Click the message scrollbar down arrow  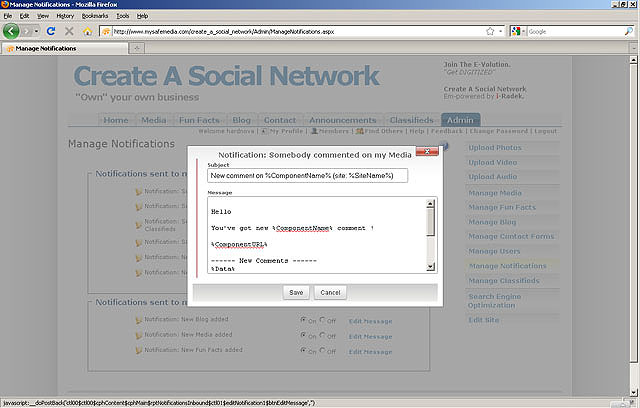click(431, 266)
